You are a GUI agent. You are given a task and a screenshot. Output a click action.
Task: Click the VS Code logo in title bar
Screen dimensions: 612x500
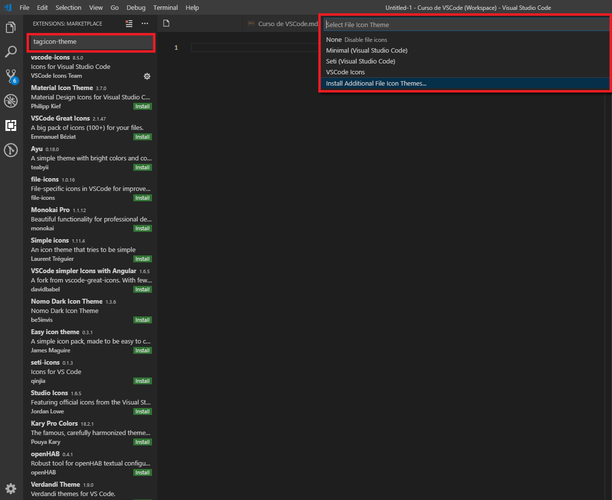pos(7,7)
